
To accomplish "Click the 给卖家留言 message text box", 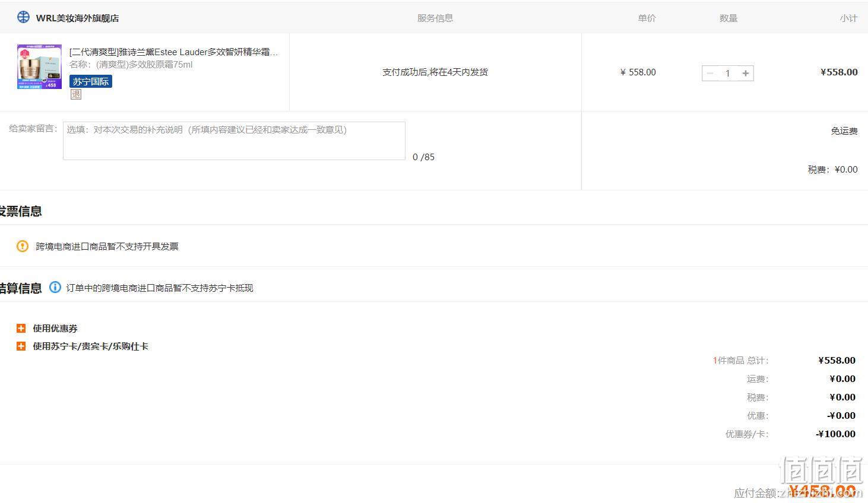I will click(x=234, y=141).
